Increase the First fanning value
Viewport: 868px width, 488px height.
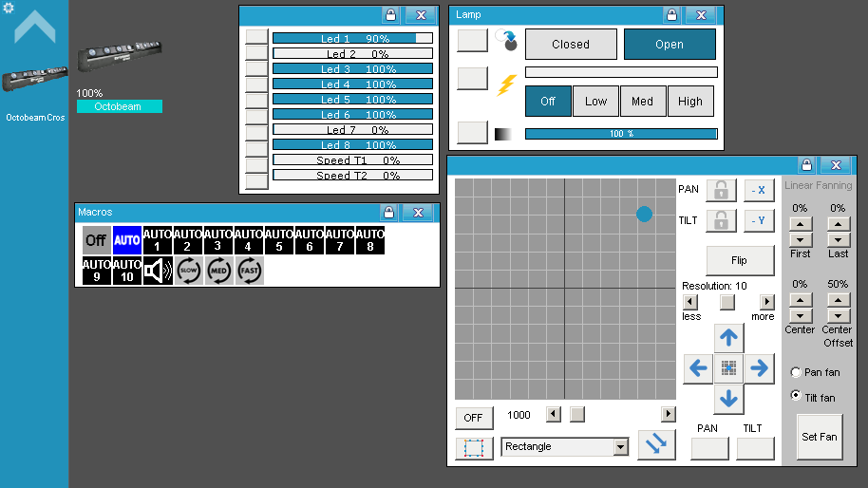tap(801, 224)
